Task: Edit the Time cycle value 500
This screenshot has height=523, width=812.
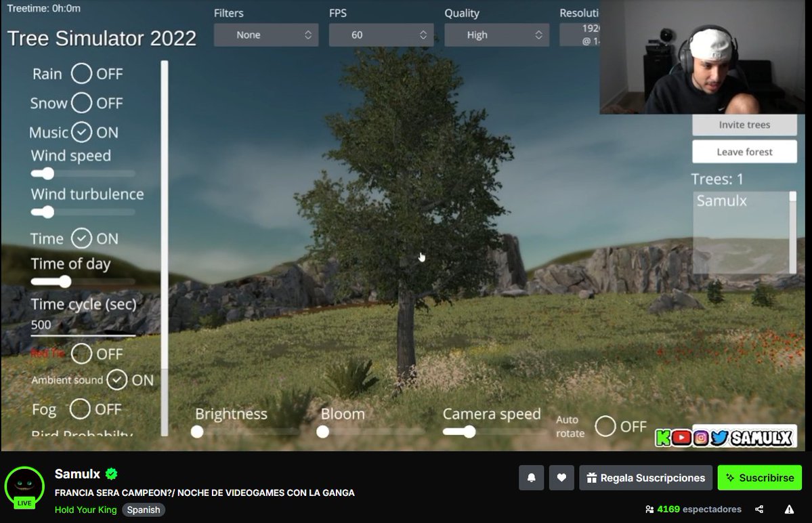Action: 83,325
